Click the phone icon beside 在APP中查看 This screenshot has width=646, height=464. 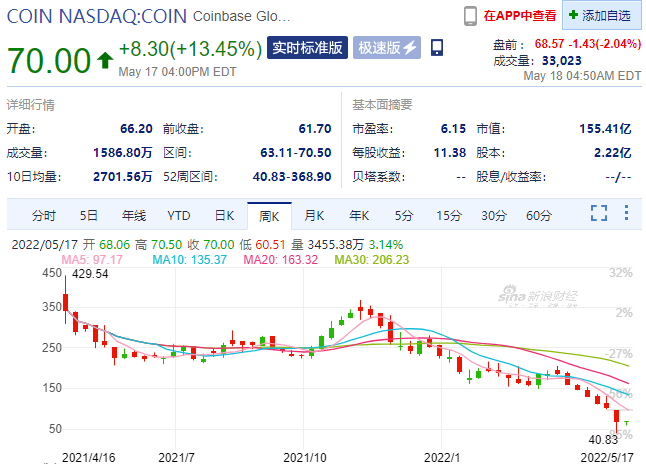pos(470,16)
